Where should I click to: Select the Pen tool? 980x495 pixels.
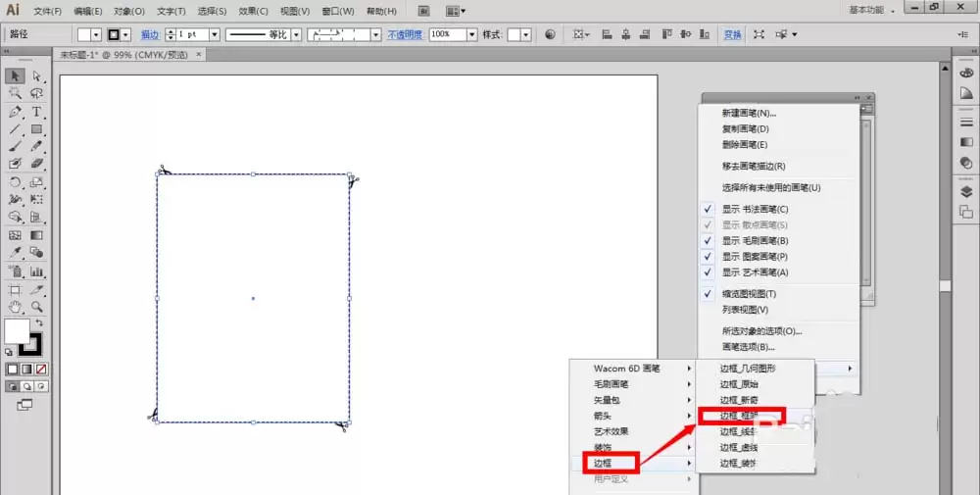pos(15,112)
